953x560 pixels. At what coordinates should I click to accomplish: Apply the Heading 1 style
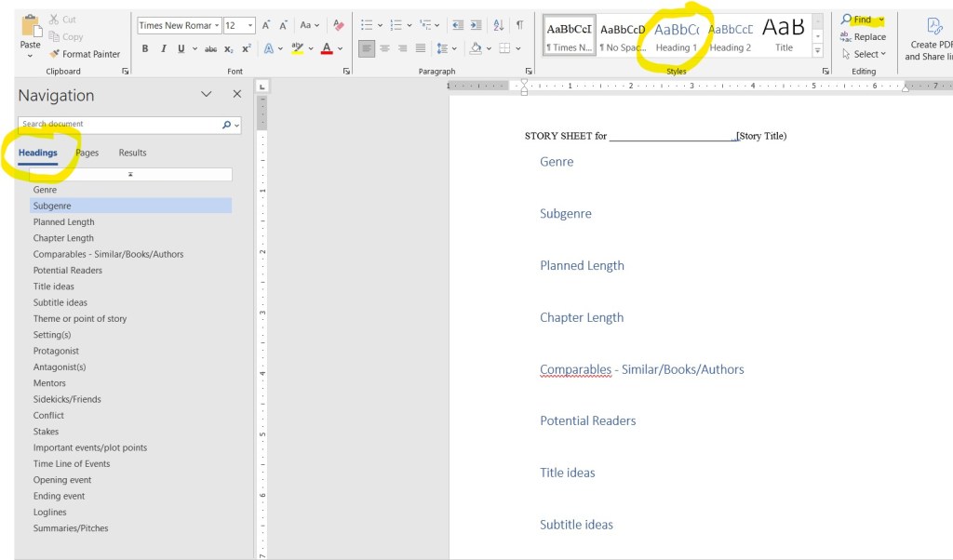click(676, 37)
